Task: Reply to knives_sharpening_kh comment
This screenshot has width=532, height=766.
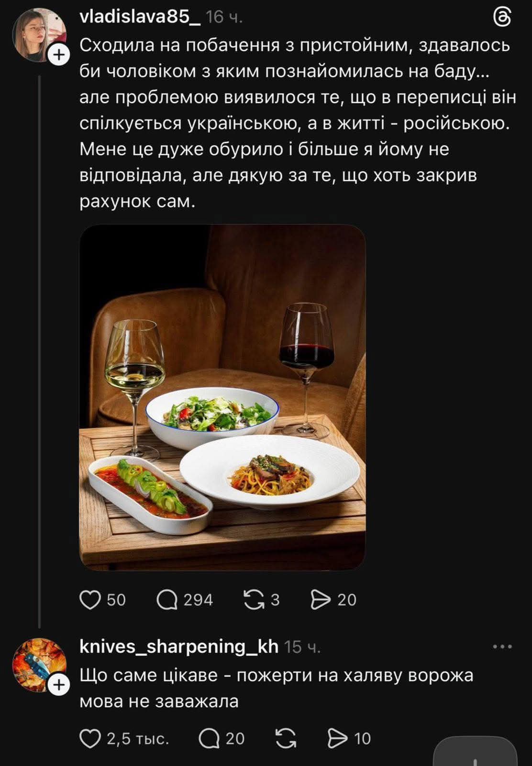Action: pyautogui.click(x=209, y=738)
